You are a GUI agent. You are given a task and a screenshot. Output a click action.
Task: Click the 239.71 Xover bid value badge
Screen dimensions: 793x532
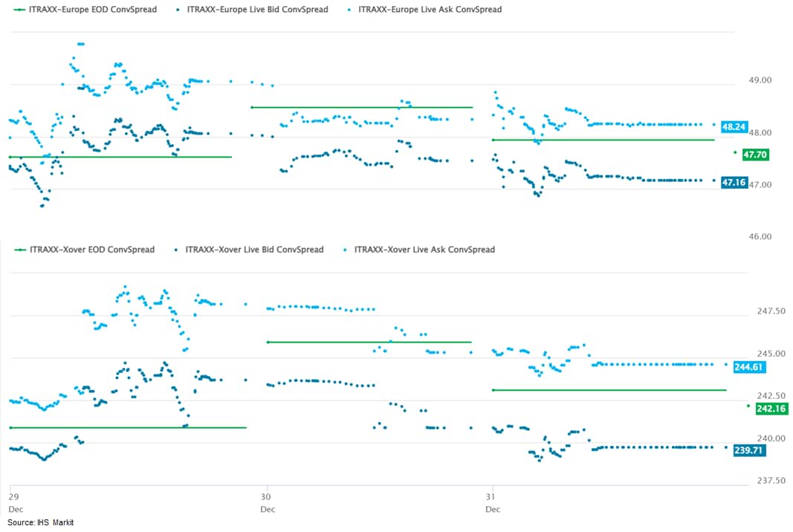[749, 450]
